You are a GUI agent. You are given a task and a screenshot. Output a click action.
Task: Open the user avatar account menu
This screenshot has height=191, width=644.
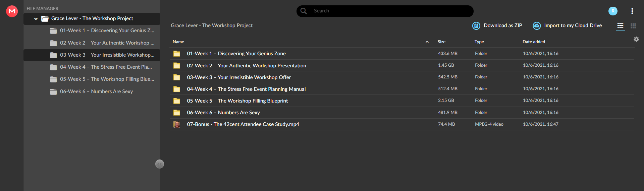point(613,11)
